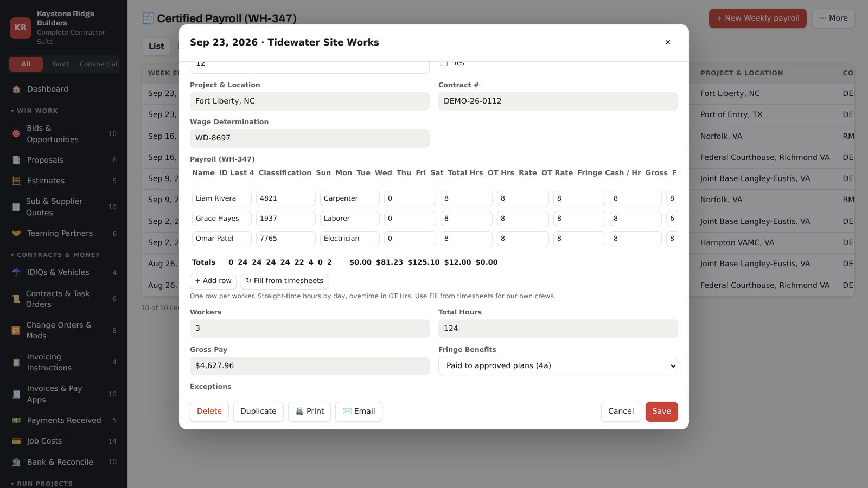This screenshot has width=868, height=488.
Task: Open Bids & Opportunities target icon
Action: tap(16, 133)
